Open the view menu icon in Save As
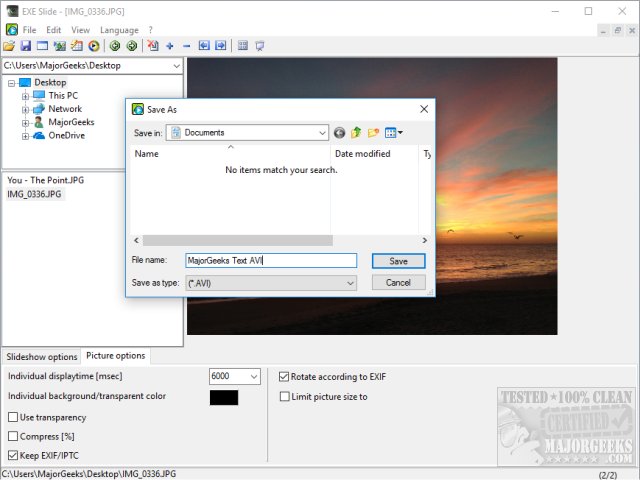640x480 pixels. 393,133
